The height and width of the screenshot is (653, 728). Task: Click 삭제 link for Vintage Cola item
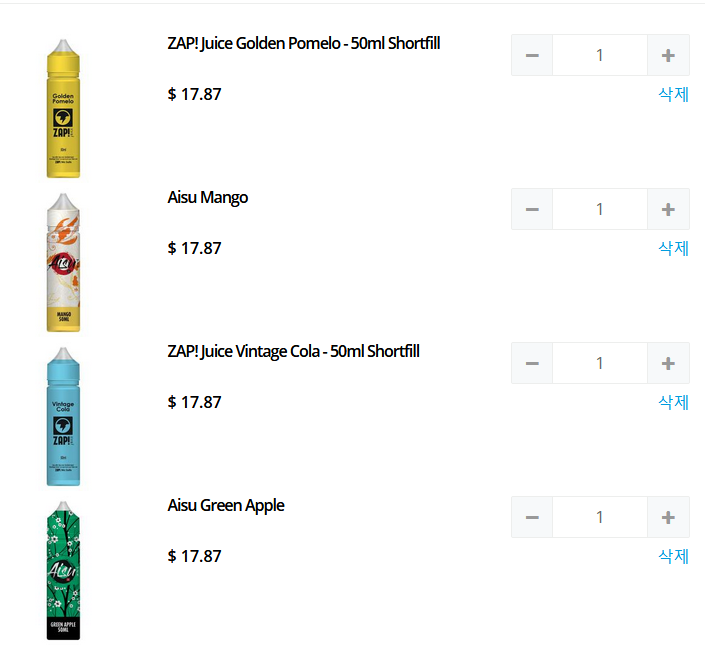pyautogui.click(x=674, y=402)
